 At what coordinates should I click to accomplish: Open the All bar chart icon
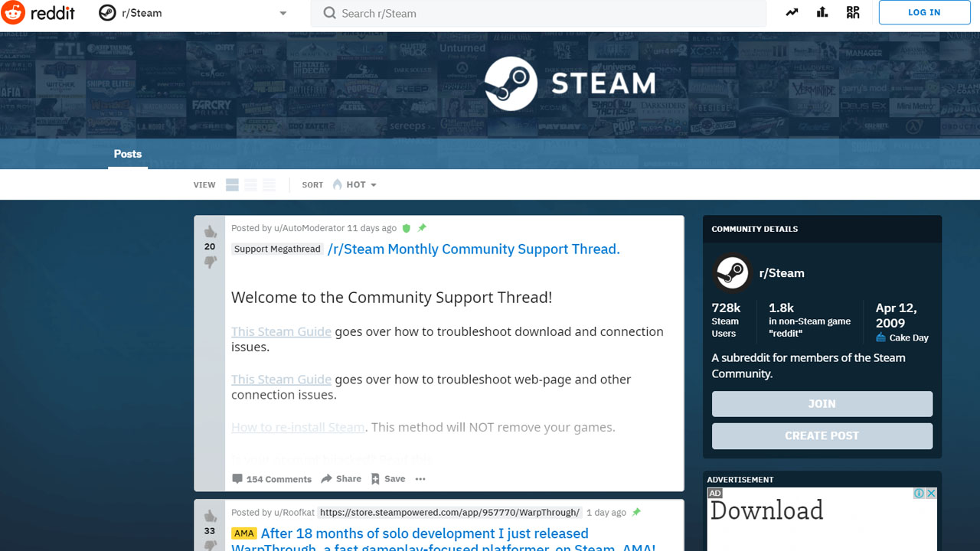pos(822,12)
